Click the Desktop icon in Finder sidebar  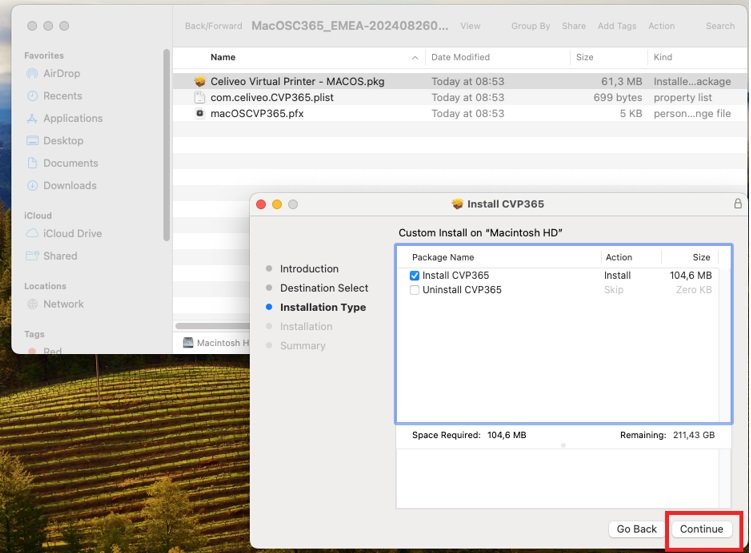[32, 141]
